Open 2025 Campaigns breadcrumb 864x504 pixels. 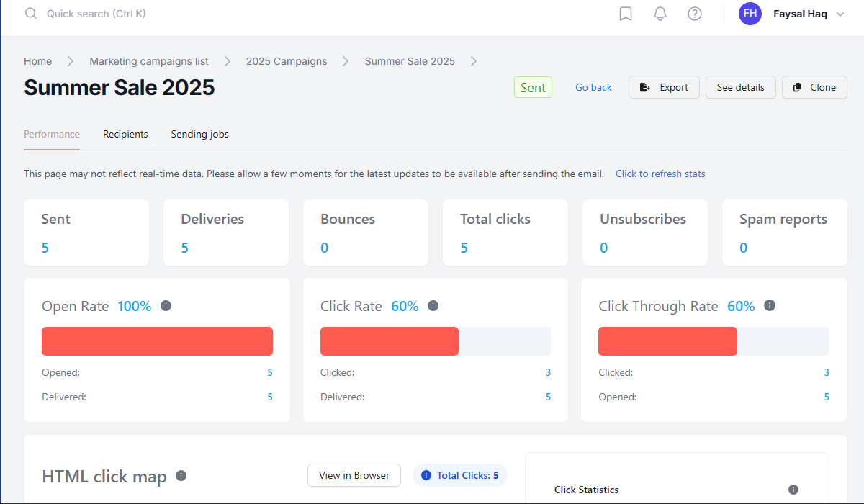tap(287, 61)
